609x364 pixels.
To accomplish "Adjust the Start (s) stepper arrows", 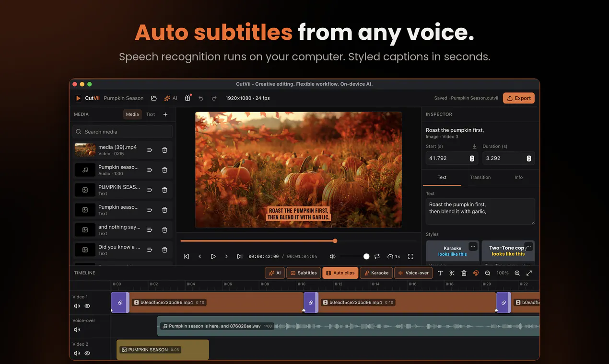I will pyautogui.click(x=472, y=159).
